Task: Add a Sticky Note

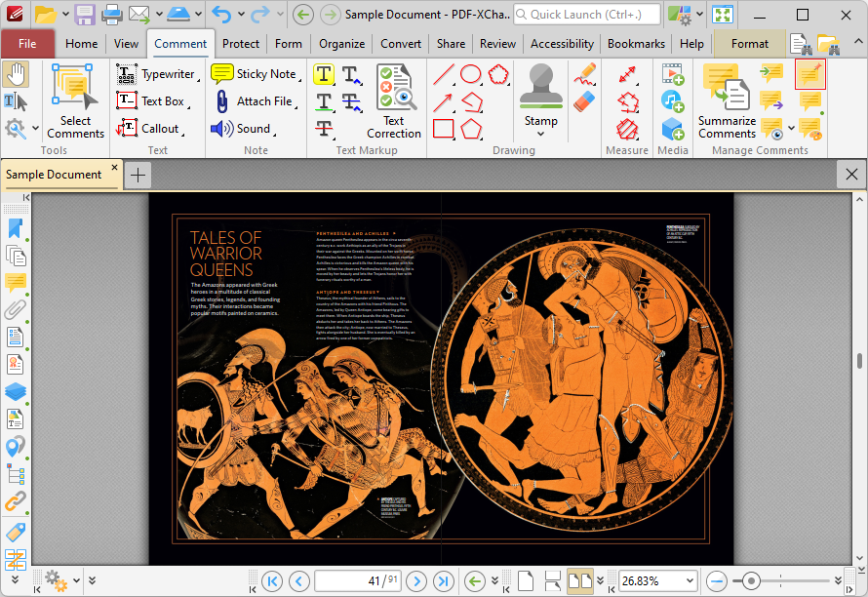Action: pyautogui.click(x=256, y=74)
